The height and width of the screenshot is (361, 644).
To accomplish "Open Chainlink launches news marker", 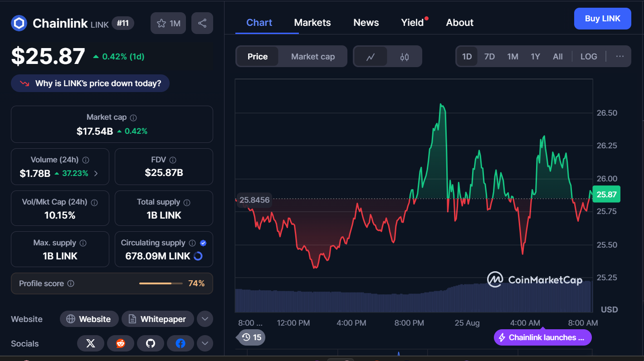I will (542, 337).
